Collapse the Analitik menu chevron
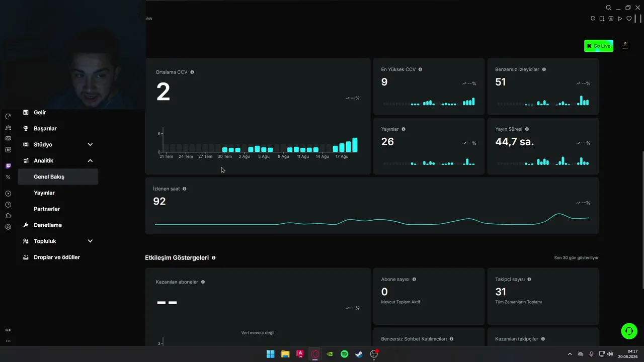 [90, 161]
